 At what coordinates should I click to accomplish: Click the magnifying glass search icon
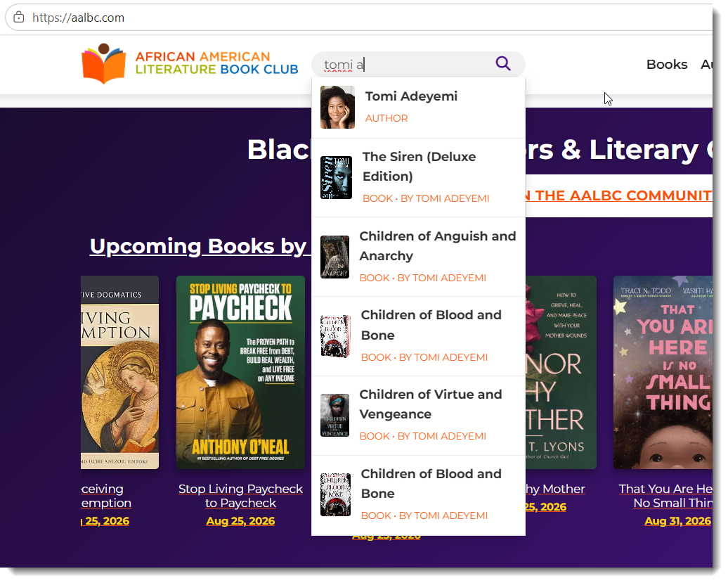503,63
